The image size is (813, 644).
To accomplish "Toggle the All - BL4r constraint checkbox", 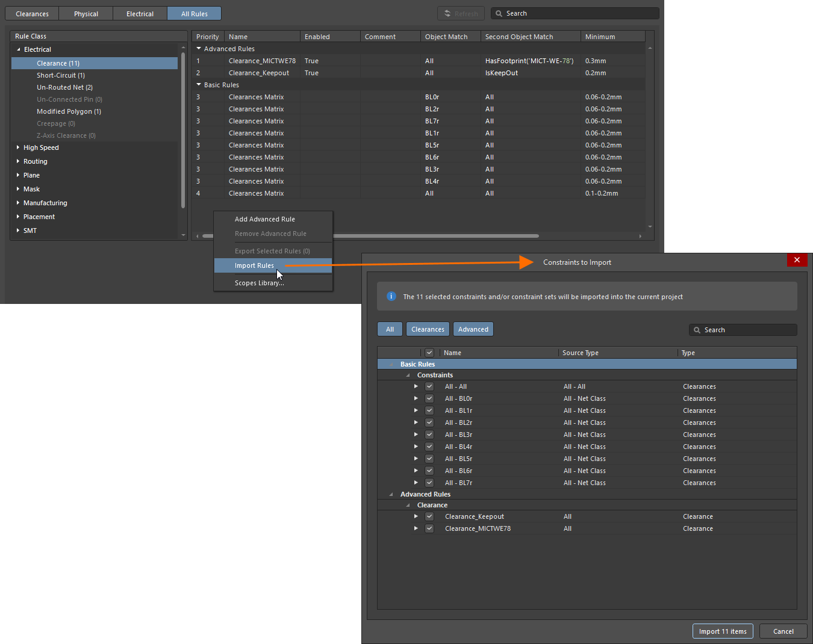I will point(429,447).
